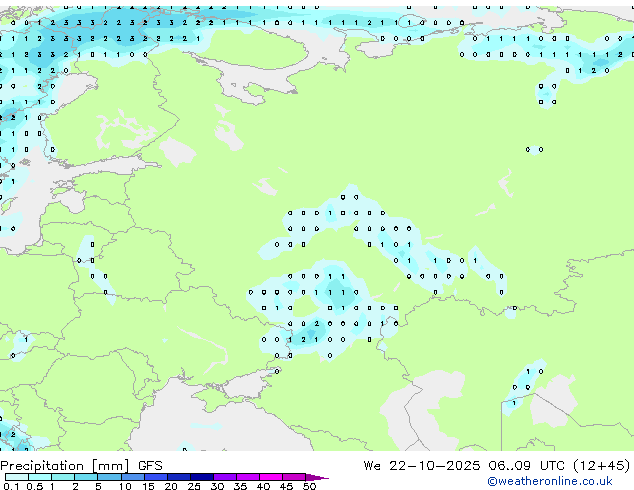Click the 0.1–0.5 mm palest cyan legend swatch
Image resolution: width=634 pixels, height=490 pixels.
tap(17, 477)
